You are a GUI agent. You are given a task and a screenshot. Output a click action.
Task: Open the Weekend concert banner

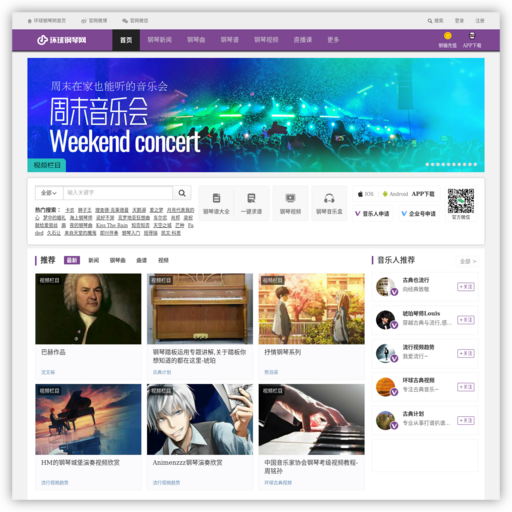(256, 115)
